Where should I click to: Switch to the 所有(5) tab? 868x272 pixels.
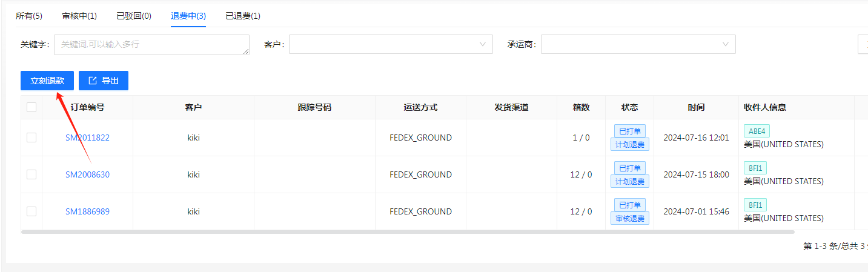pyautogui.click(x=29, y=16)
